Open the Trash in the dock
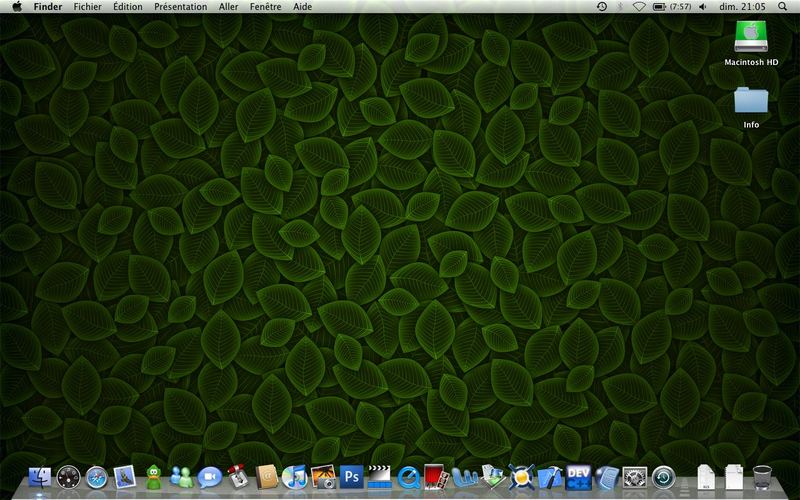 click(x=763, y=477)
